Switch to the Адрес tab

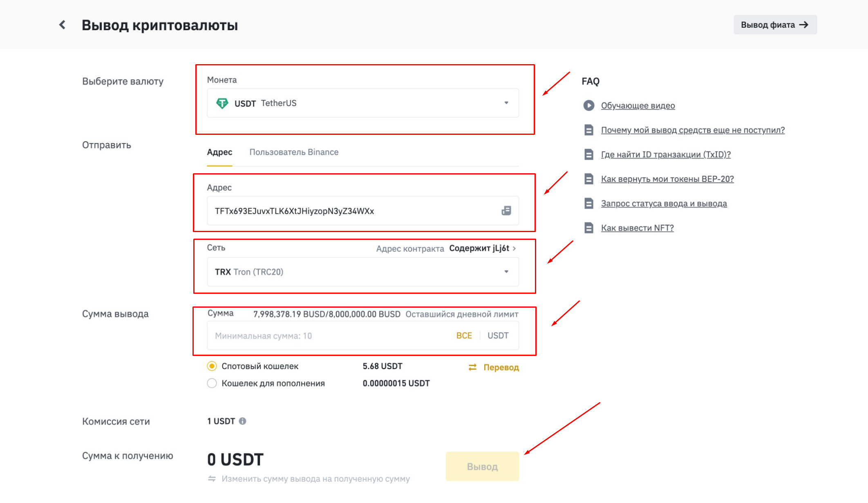[x=219, y=152]
